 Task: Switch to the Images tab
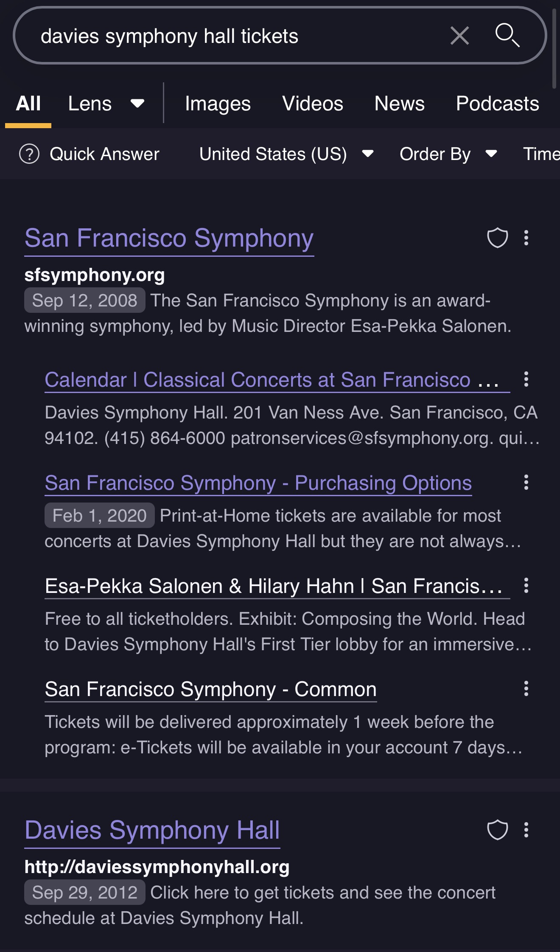coord(218,104)
